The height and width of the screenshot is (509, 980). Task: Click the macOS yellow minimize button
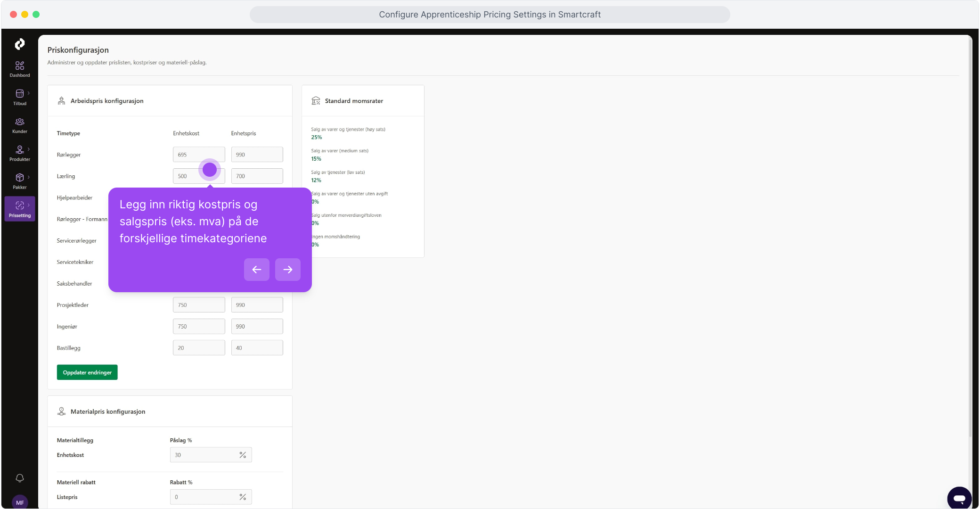coord(25,15)
